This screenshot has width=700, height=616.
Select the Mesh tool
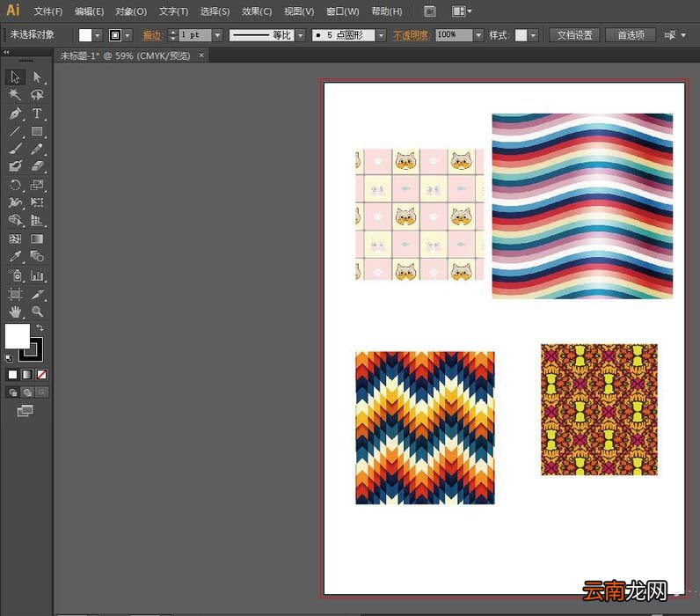[15, 238]
